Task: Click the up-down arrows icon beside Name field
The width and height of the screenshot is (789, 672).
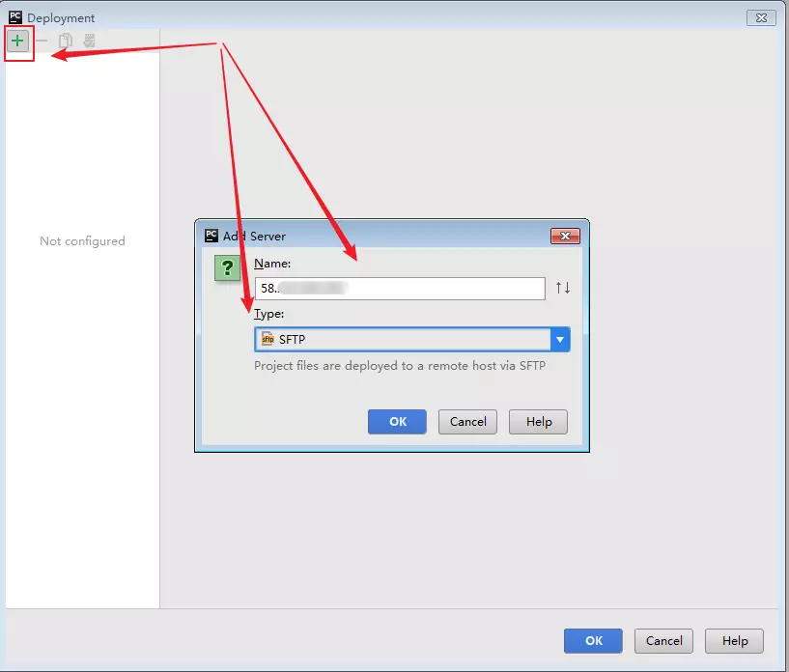Action: (563, 289)
